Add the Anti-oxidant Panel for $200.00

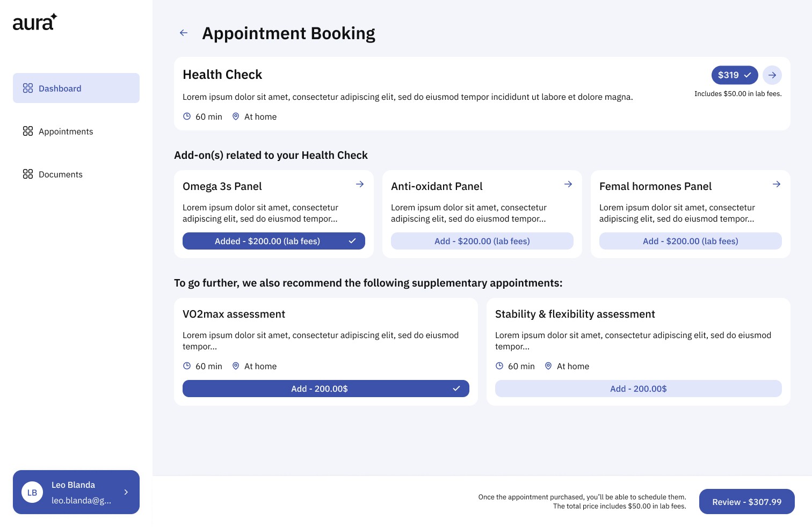[482, 241]
